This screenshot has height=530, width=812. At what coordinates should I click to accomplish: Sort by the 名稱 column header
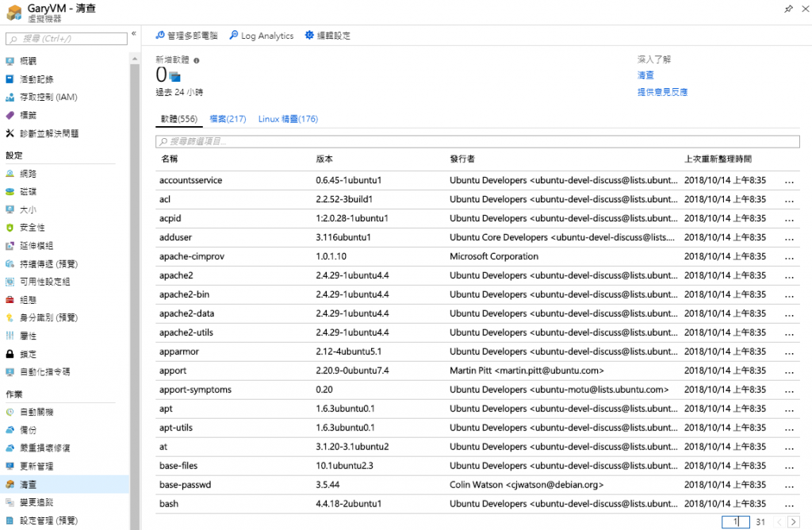coord(170,159)
